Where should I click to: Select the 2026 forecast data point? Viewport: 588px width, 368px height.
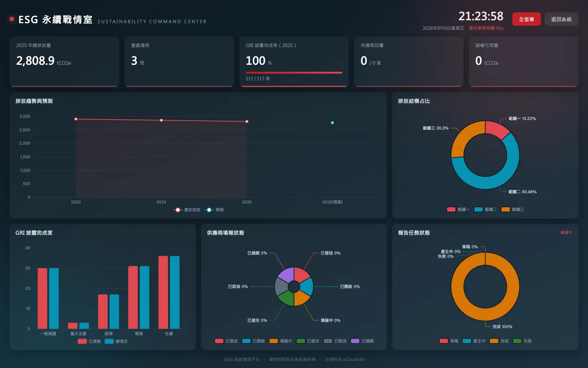332,123
